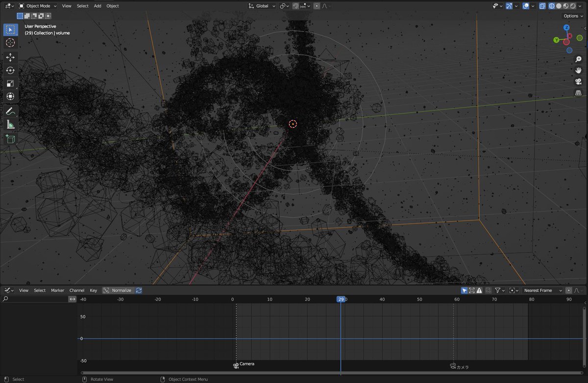Toggle show gizmos in viewport
This screenshot has width=588, height=383.
tap(510, 6)
